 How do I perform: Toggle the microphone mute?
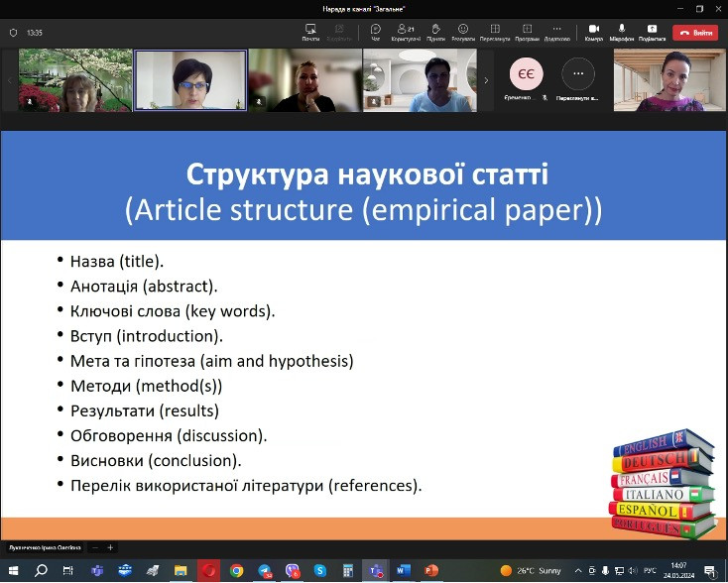tap(622, 31)
